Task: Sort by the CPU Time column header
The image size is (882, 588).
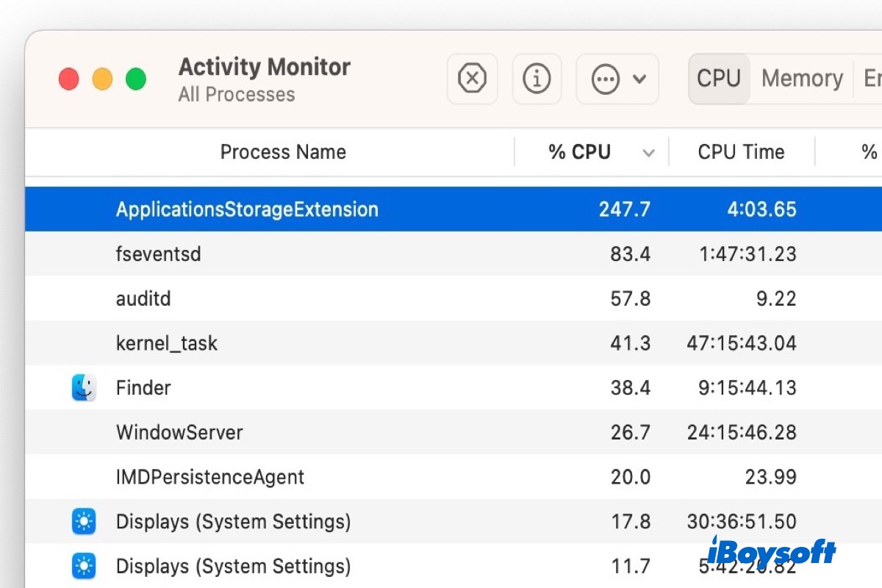Action: pos(741,152)
